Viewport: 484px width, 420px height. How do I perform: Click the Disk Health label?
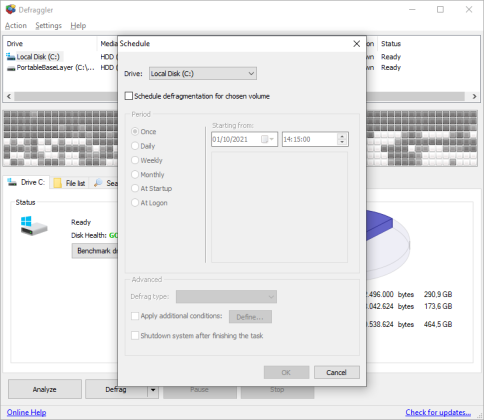pyautogui.click(x=89, y=235)
